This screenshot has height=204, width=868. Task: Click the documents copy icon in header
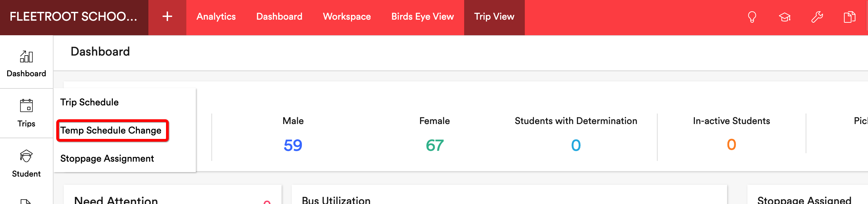pyautogui.click(x=849, y=17)
